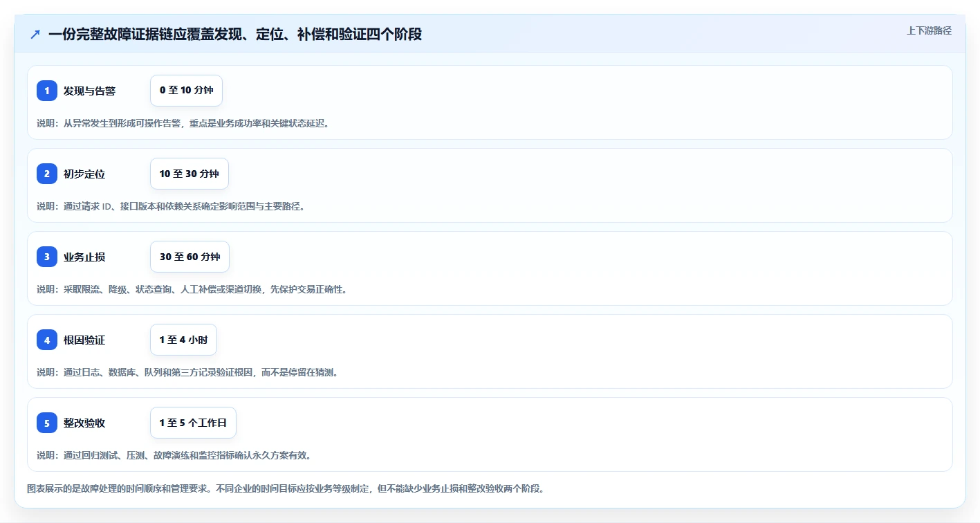
Task: Select the '业务止损' stage title
Action: [x=84, y=257]
